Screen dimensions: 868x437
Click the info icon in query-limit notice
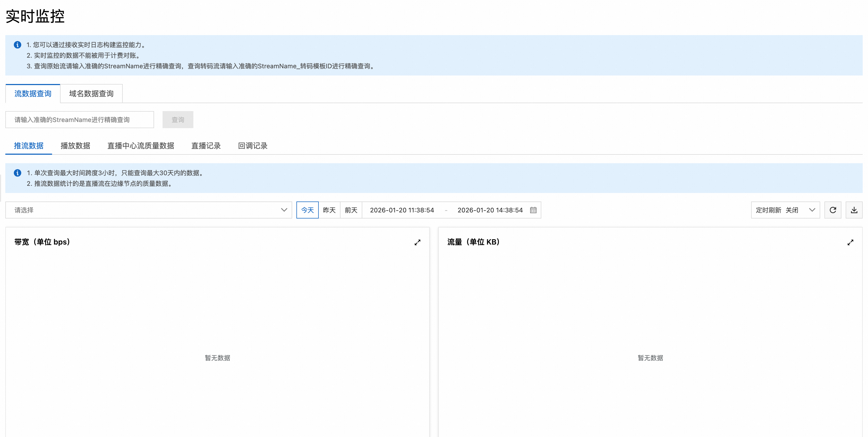click(18, 173)
